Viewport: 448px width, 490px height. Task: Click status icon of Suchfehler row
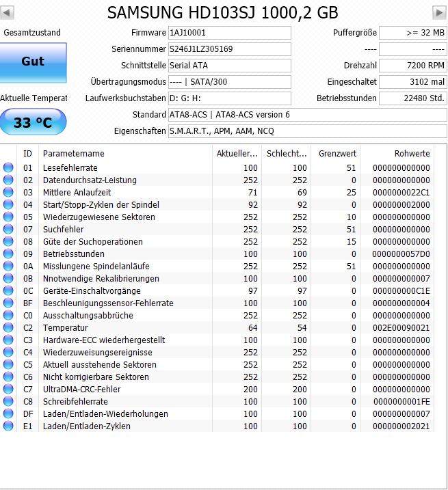click(8, 229)
